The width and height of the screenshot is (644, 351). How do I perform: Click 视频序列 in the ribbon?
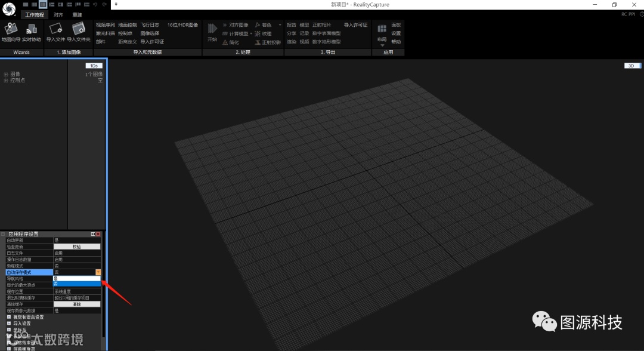(x=105, y=25)
